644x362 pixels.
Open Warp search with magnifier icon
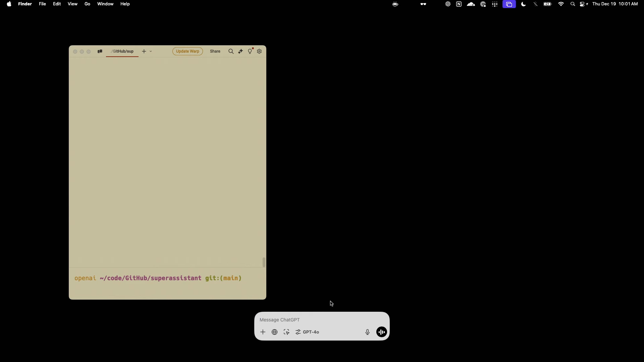click(x=231, y=51)
